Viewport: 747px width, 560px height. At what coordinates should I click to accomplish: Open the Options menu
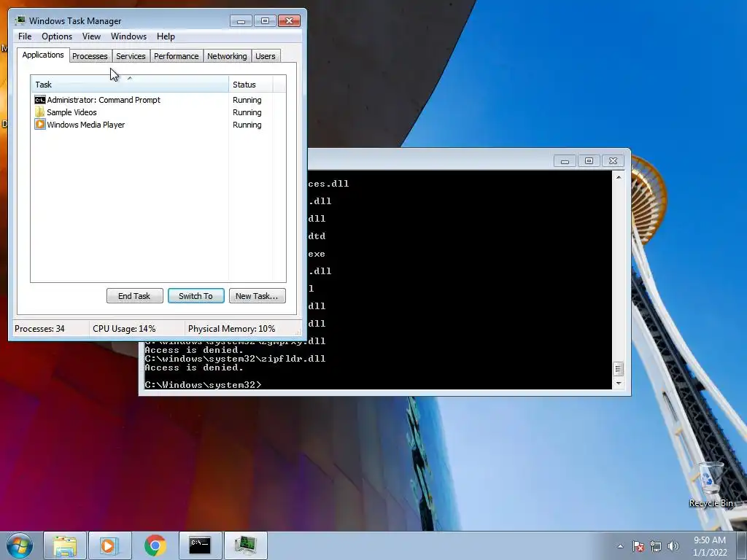pyautogui.click(x=57, y=36)
